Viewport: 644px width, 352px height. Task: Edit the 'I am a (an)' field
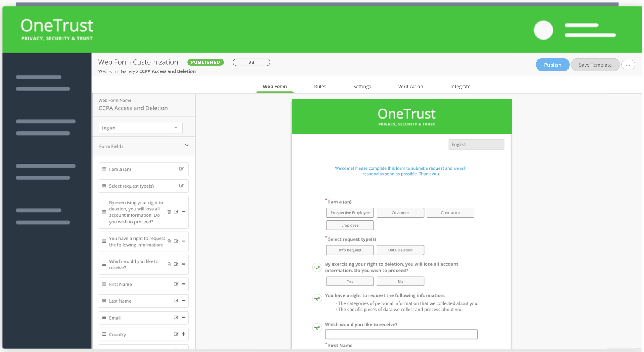coord(181,169)
